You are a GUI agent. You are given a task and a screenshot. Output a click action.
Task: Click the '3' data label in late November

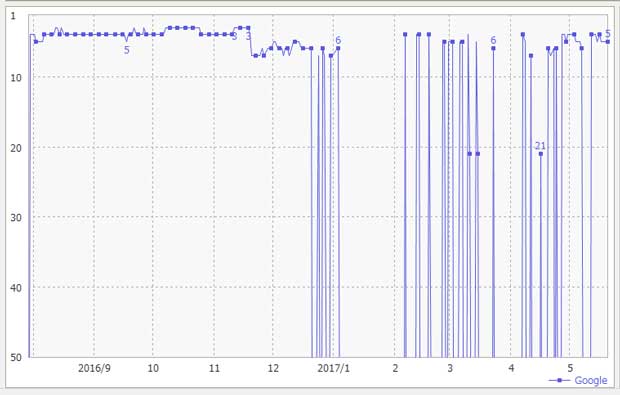pos(248,36)
